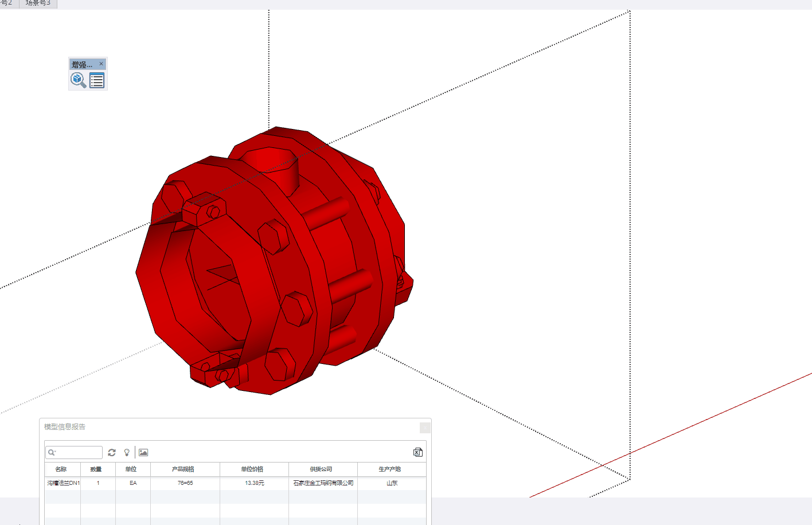812x525 pixels.
Task: Click the image picture icon in report toolbar
Action: click(143, 453)
